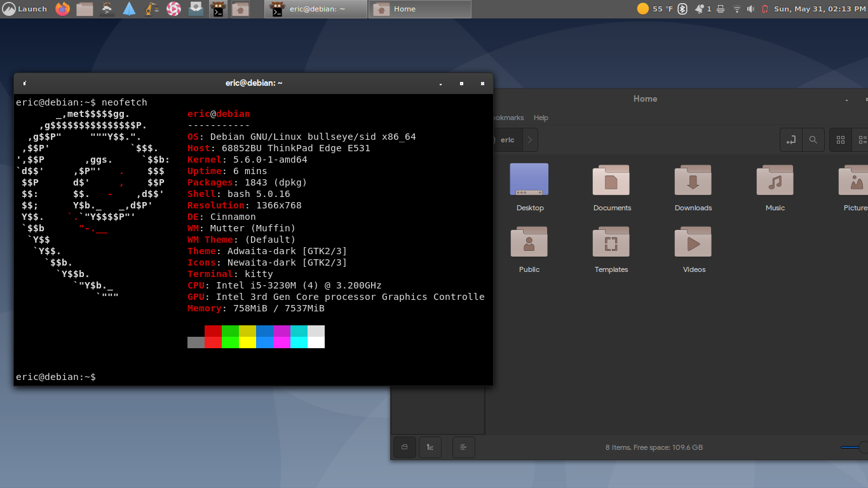This screenshot has height=488, width=868.
Task: Click the kitty terminal launcher in panel
Action: (218, 9)
